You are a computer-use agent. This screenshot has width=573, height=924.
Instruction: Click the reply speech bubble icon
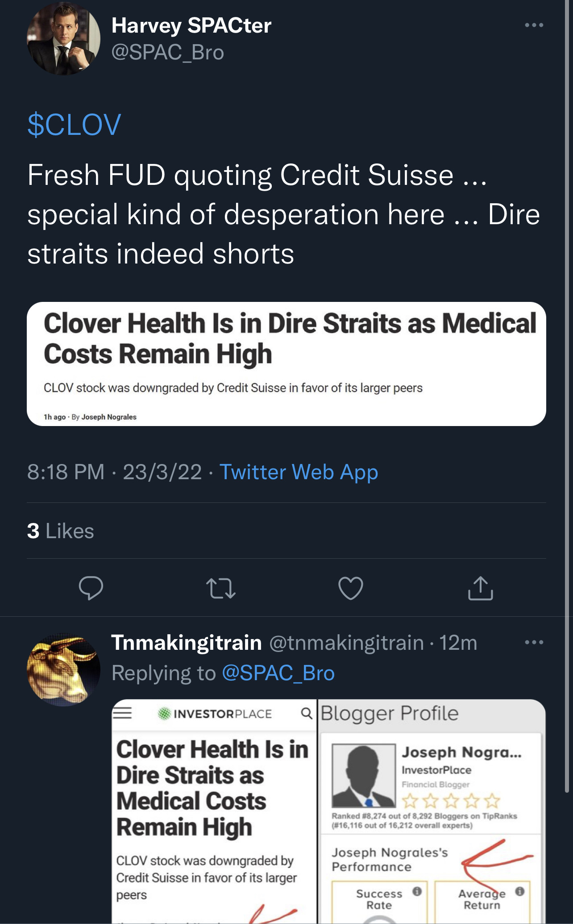91,588
